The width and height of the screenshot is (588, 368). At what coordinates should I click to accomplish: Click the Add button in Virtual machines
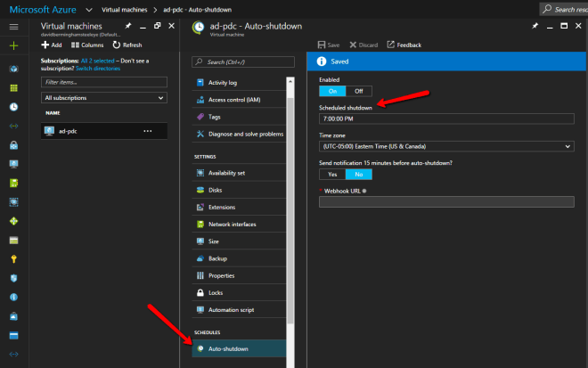pos(52,45)
